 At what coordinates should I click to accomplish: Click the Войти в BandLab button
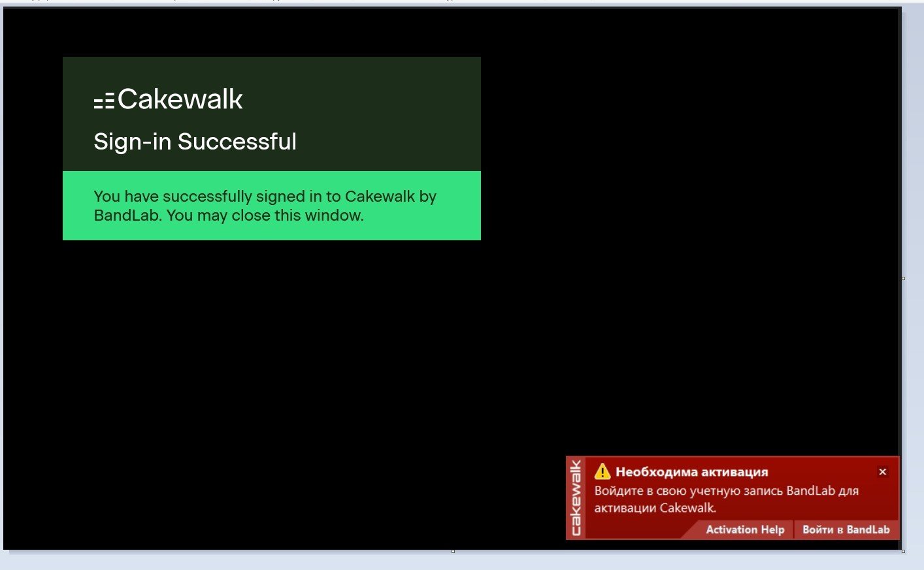(x=846, y=530)
